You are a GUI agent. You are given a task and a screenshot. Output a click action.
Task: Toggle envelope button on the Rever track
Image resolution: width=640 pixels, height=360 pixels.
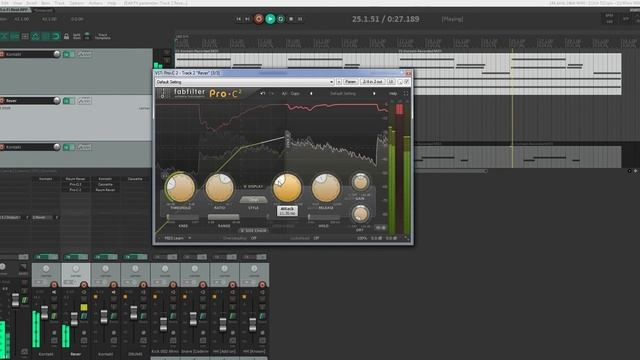[x=84, y=100]
